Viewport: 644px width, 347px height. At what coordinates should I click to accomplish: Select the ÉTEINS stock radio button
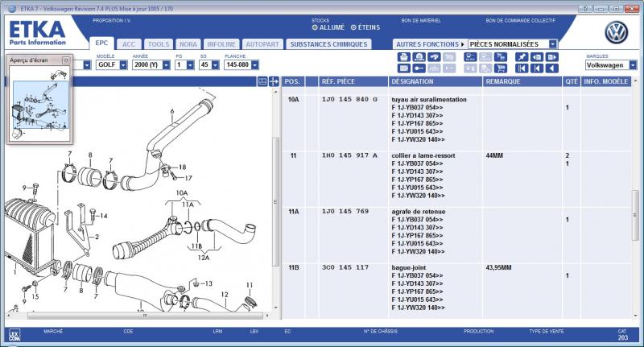coord(353,27)
